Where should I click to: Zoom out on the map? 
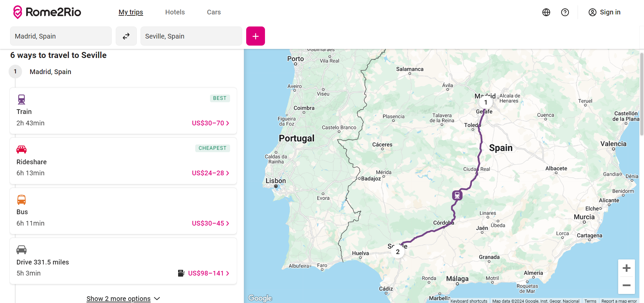click(627, 286)
